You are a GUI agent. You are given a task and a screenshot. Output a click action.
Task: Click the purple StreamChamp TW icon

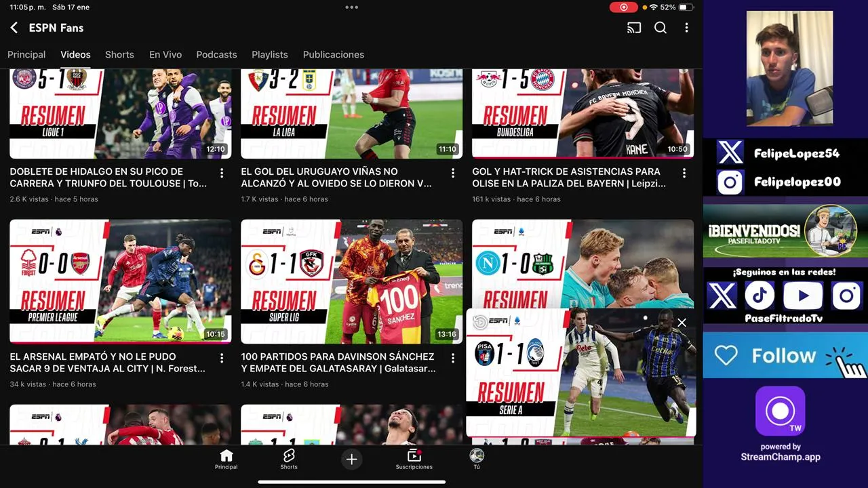(781, 411)
